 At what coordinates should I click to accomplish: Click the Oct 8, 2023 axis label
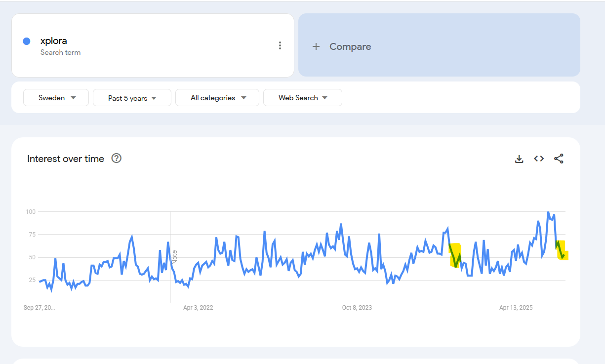tap(357, 308)
